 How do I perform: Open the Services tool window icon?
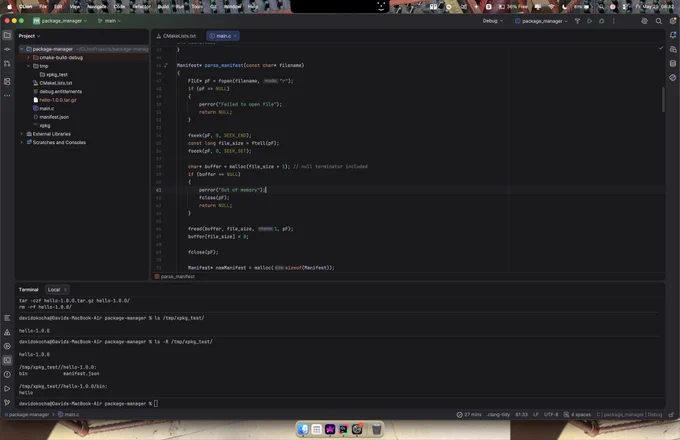(7, 346)
